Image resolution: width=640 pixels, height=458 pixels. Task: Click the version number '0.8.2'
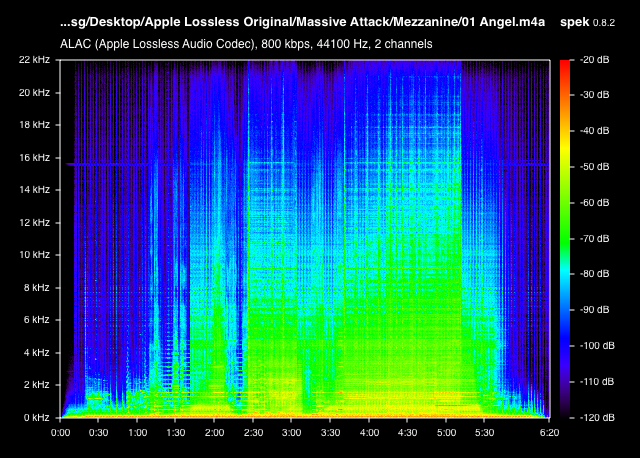[x=604, y=23]
